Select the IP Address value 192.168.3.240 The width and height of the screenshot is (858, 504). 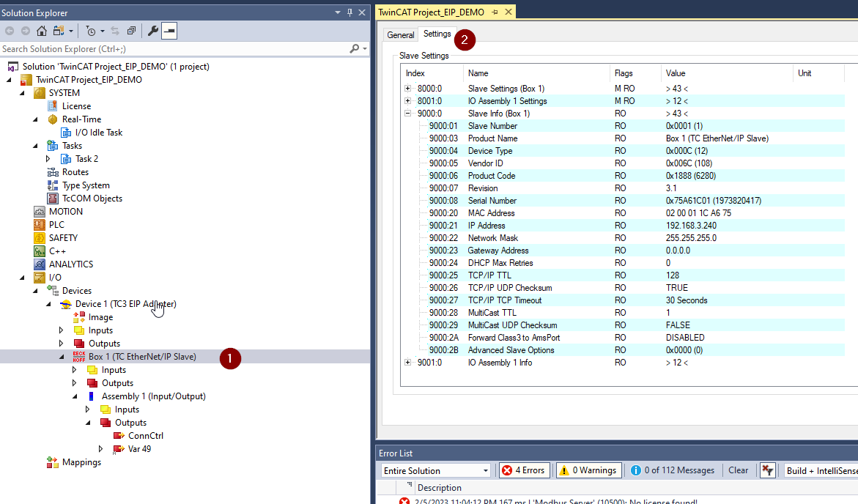[691, 226]
